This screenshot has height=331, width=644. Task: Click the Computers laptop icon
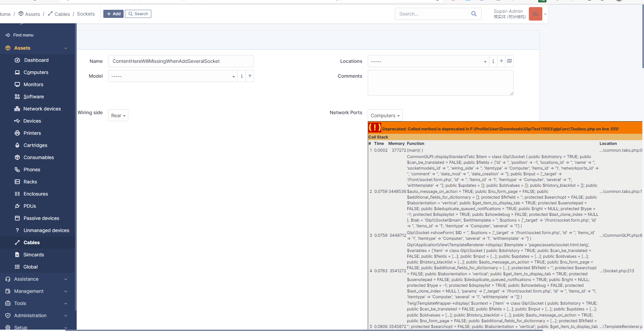click(17, 72)
